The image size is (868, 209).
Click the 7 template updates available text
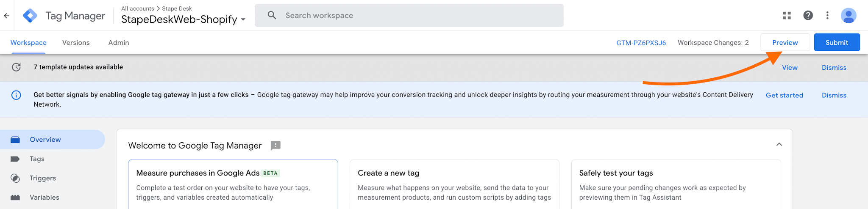click(x=78, y=67)
